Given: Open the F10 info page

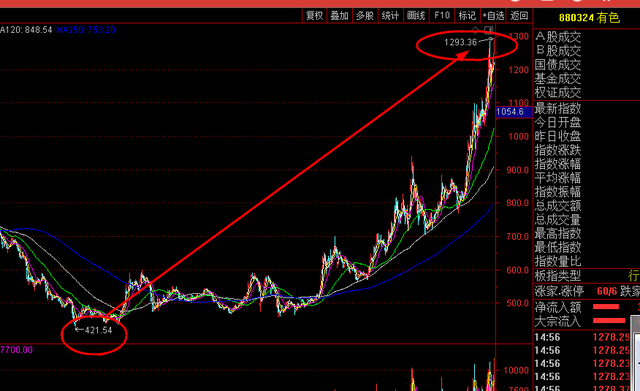Looking at the screenshot, I should [x=442, y=16].
